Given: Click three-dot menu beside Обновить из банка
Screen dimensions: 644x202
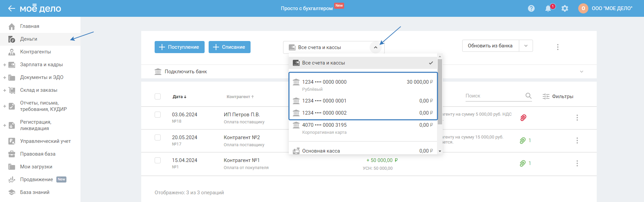Looking at the screenshot, I should 557,47.
